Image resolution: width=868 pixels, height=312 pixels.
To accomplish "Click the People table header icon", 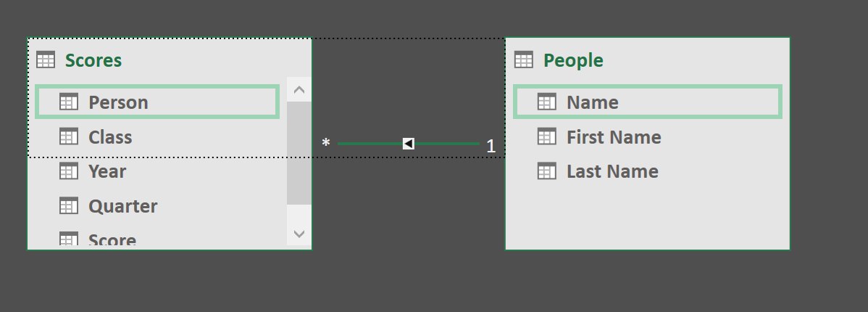I will [x=524, y=59].
